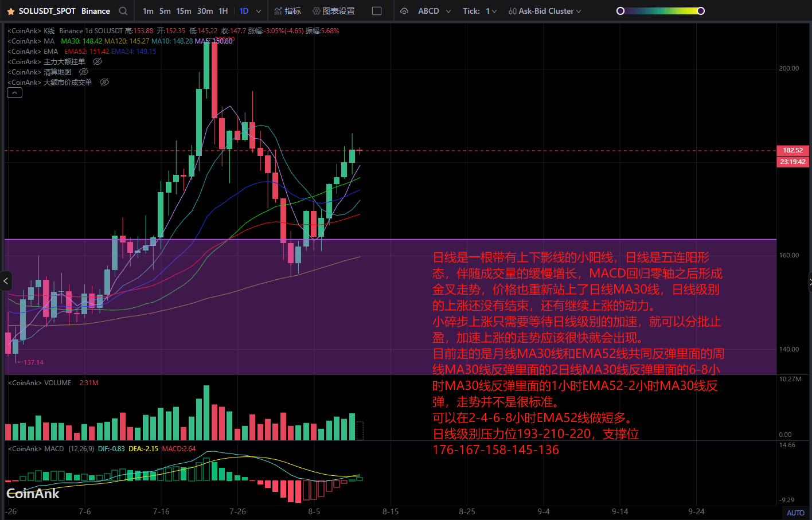Image resolution: width=812 pixels, height=520 pixels.
Task: Click the Binance exchange label
Action: pyautogui.click(x=96, y=11)
